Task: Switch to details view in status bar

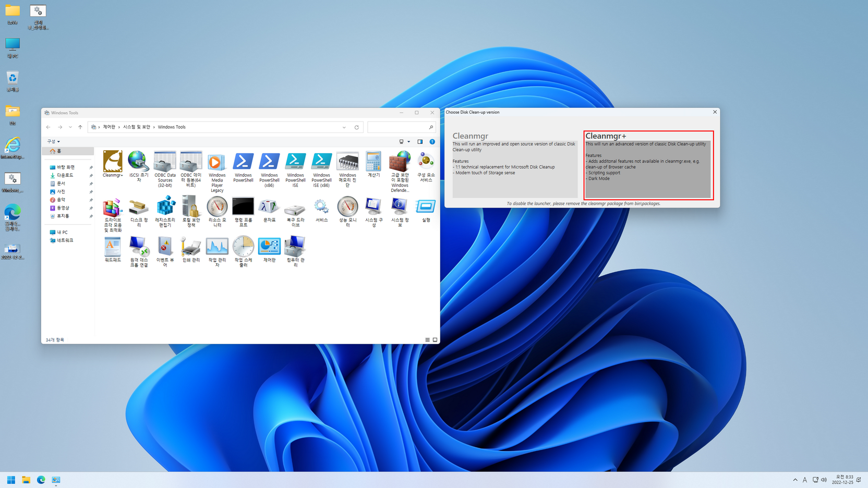Action: (x=427, y=340)
